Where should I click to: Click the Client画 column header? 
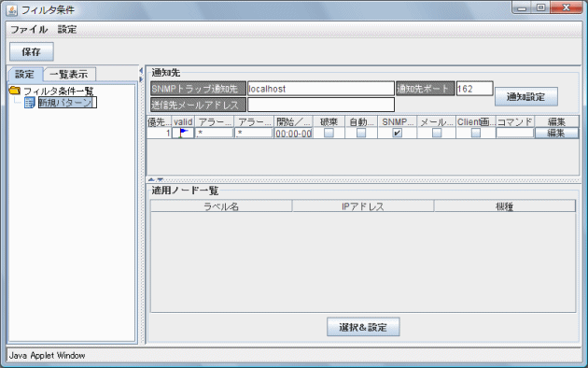click(476, 122)
